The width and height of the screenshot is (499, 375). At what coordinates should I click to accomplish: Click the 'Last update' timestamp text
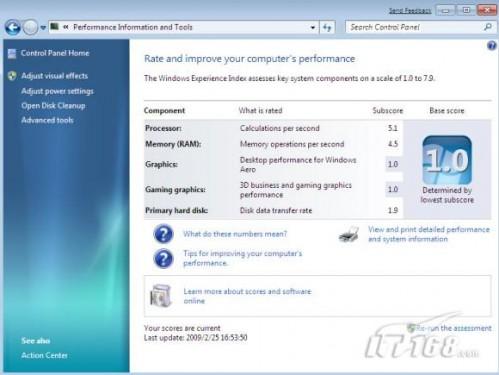196,338
